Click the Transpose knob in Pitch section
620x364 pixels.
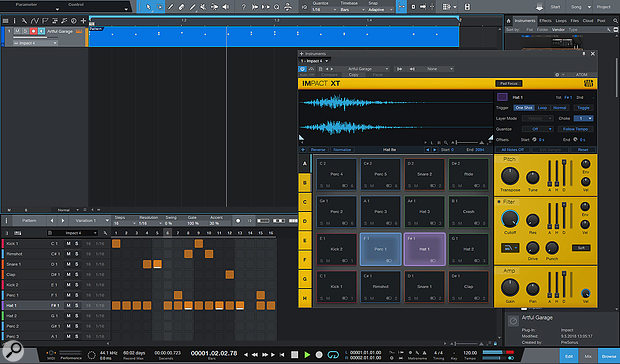[x=510, y=176]
